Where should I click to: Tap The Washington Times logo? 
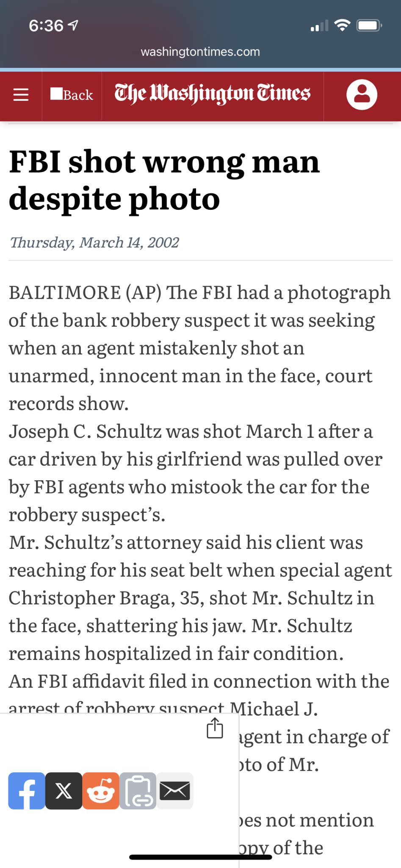[x=213, y=95]
